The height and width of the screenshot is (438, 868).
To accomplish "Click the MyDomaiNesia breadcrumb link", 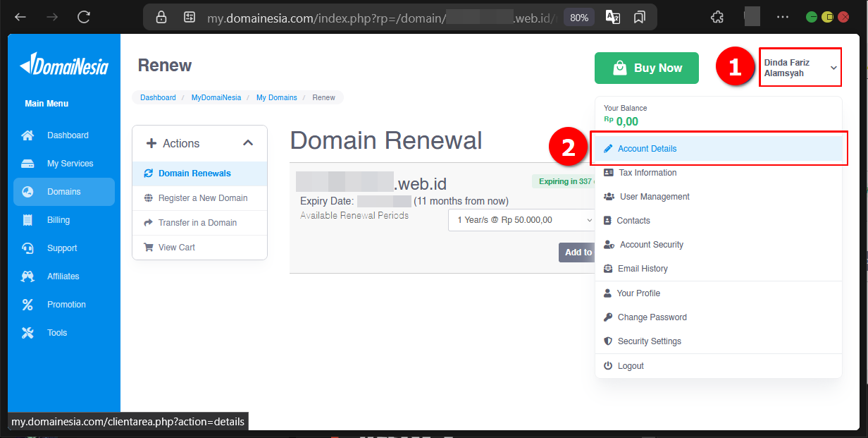I will (x=216, y=97).
